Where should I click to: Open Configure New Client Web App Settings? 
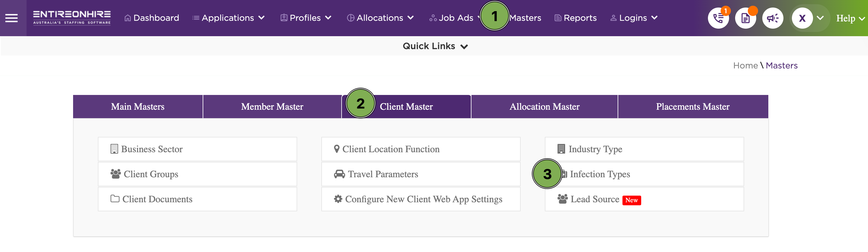click(421, 199)
